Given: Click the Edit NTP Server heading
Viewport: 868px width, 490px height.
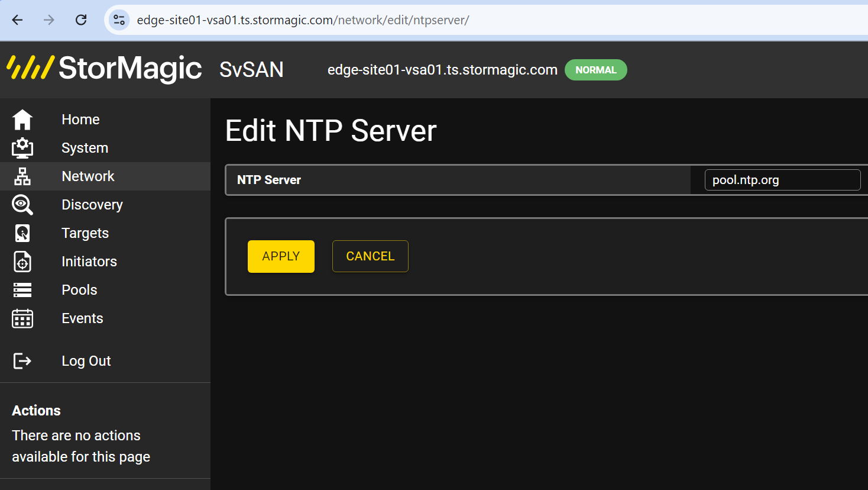Looking at the screenshot, I should pos(331,131).
